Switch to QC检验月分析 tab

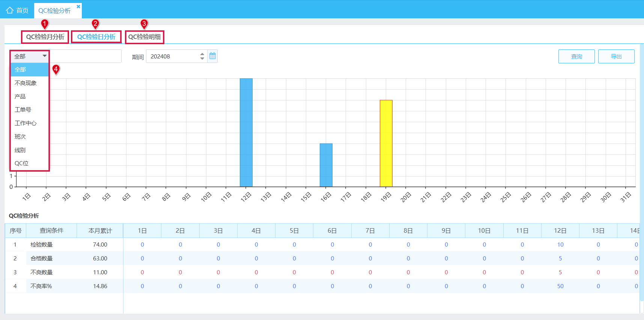(x=45, y=37)
